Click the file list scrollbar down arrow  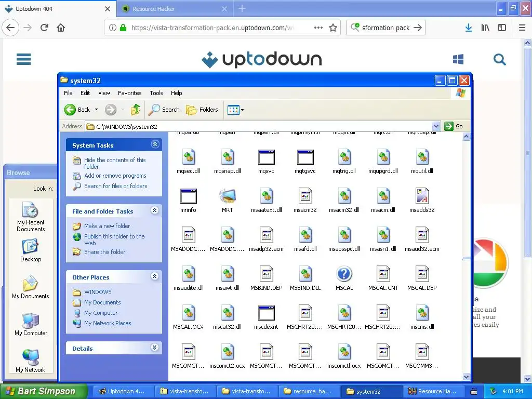click(x=466, y=377)
